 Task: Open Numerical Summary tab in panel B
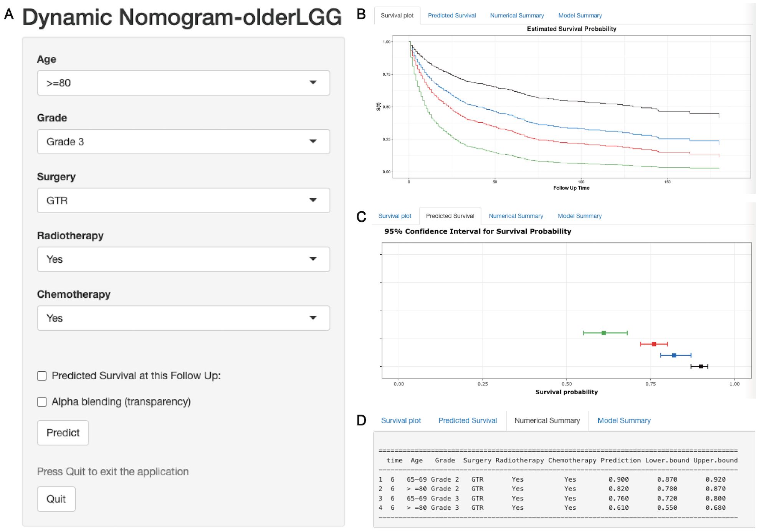coord(517,16)
